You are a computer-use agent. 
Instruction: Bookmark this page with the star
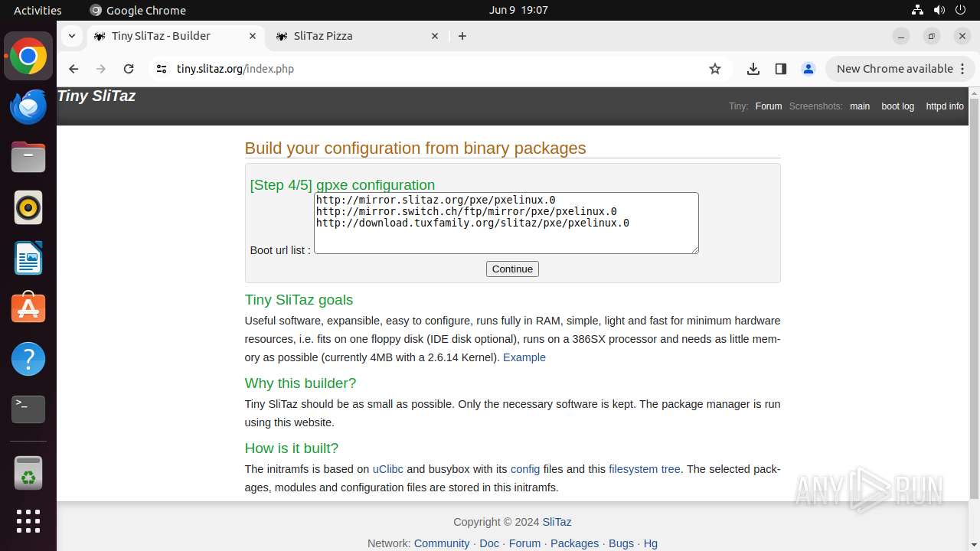pyautogui.click(x=715, y=69)
